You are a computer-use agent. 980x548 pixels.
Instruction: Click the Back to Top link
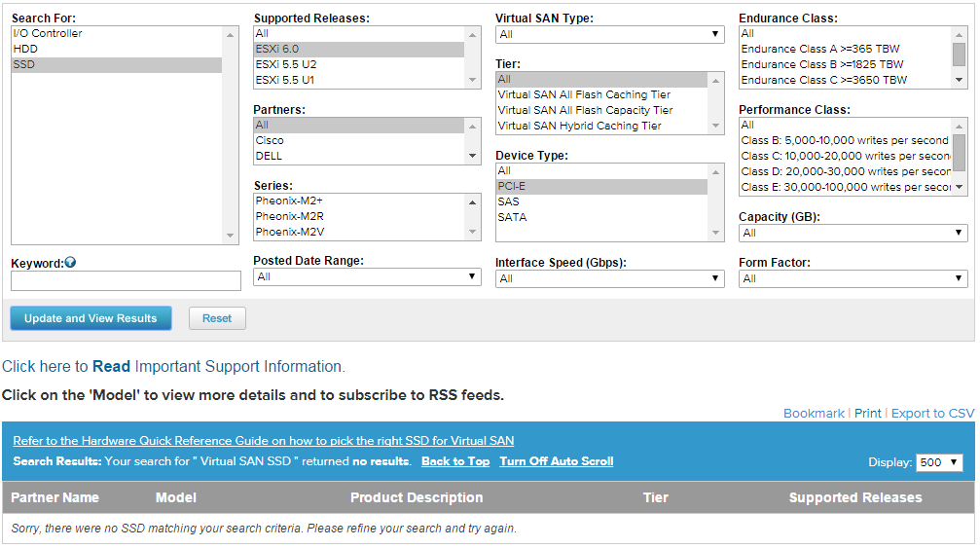pyautogui.click(x=455, y=461)
